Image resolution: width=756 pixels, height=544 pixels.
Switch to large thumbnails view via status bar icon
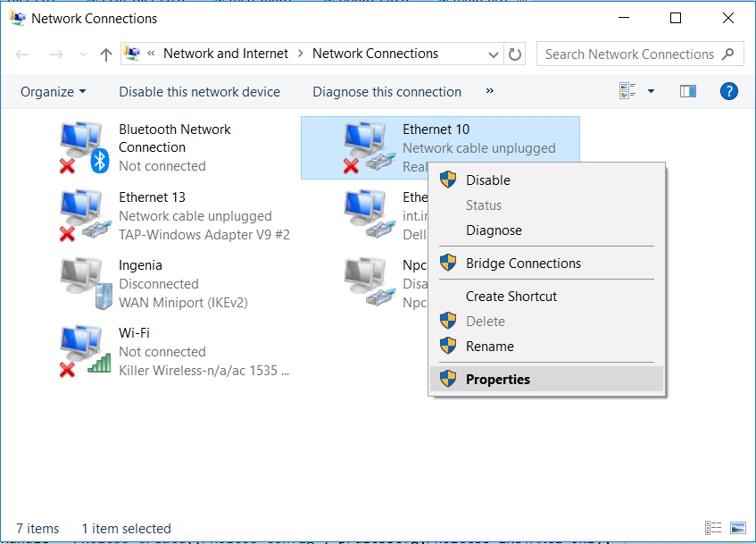[738, 528]
